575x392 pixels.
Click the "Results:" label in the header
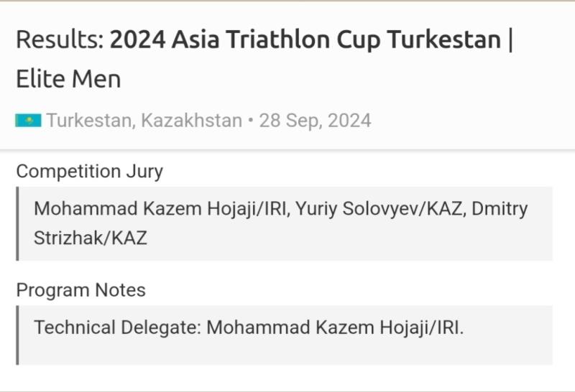click(60, 39)
